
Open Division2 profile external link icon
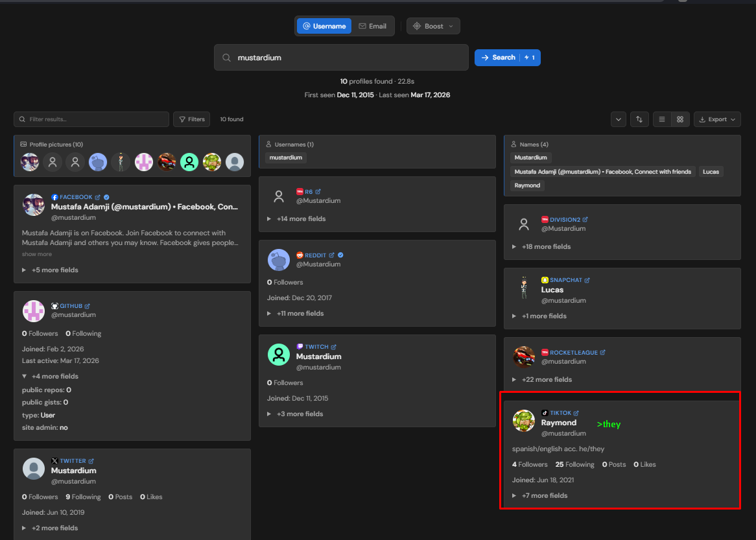click(x=585, y=219)
